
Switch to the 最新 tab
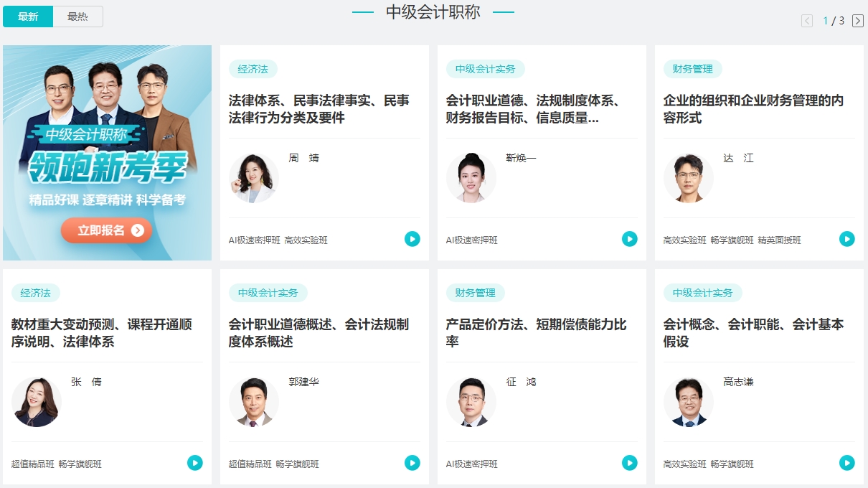(x=28, y=16)
